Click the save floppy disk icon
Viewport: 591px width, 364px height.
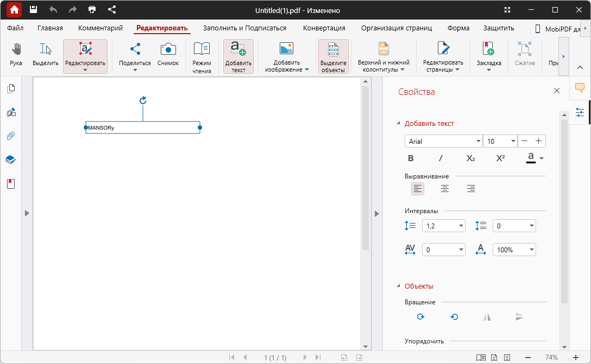point(34,10)
